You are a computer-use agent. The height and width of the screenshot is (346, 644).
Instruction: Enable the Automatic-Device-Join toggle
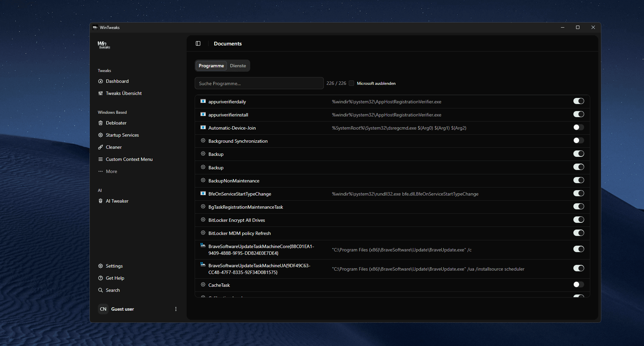tap(578, 127)
